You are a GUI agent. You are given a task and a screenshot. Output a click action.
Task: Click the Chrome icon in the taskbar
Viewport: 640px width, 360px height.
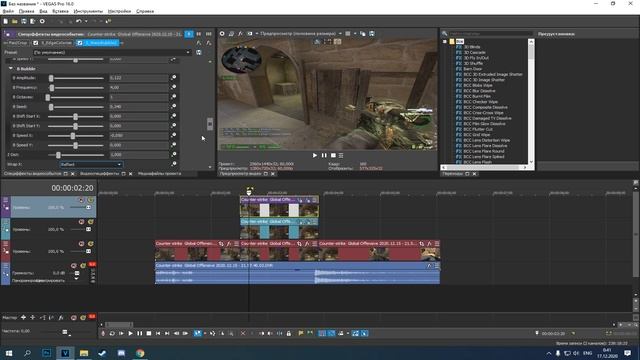click(x=140, y=353)
